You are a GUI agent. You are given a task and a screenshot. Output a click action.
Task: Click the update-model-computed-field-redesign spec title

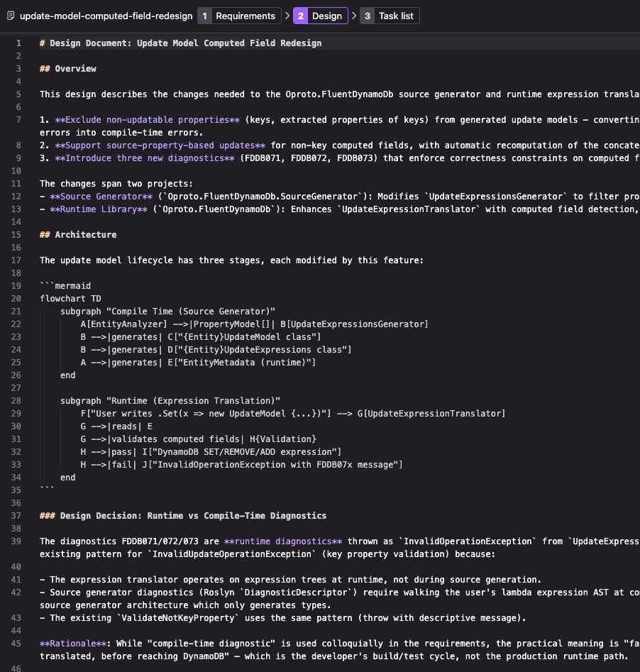[x=106, y=16]
